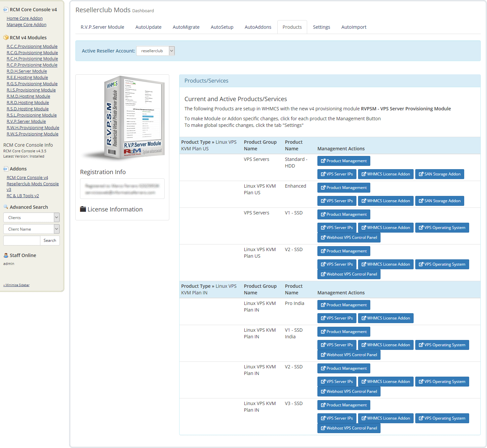The image size is (487, 448).
Task: Open the Client Name dropdown
Action: (31, 229)
